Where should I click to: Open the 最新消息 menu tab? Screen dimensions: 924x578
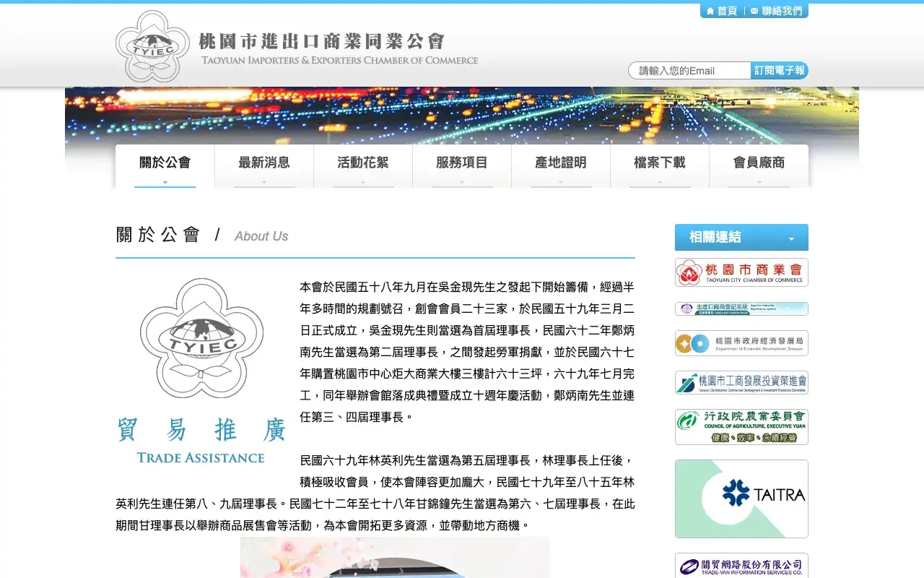click(x=264, y=166)
